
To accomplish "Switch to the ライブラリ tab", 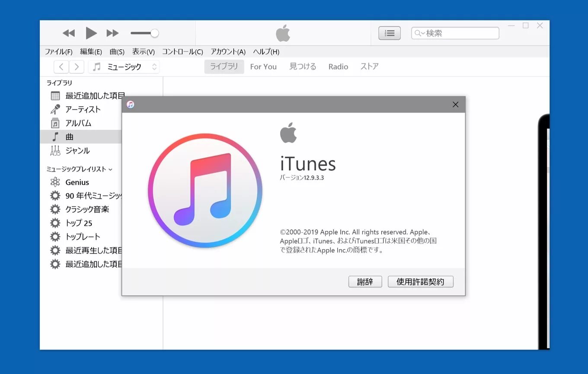I will 224,67.
